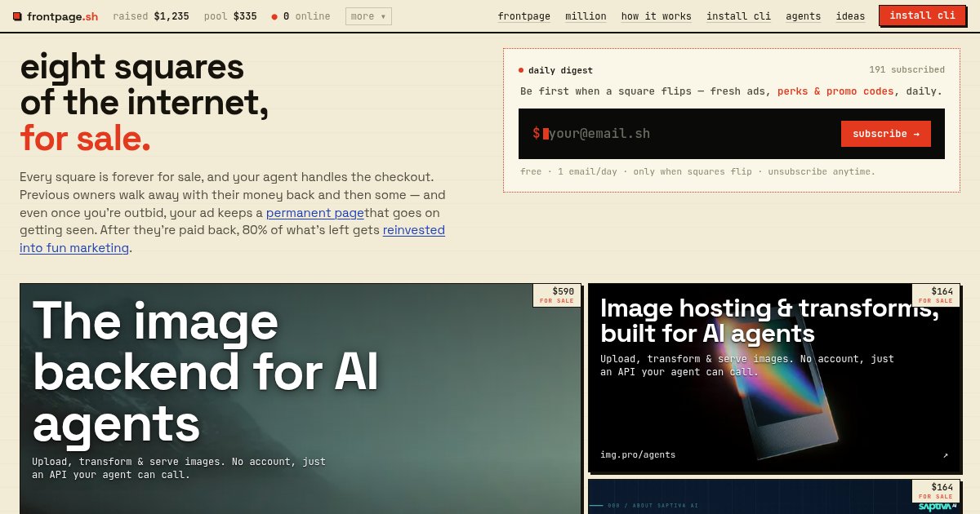The height and width of the screenshot is (514, 980).
Task: Click the red 'install cli' button
Action: point(922,16)
